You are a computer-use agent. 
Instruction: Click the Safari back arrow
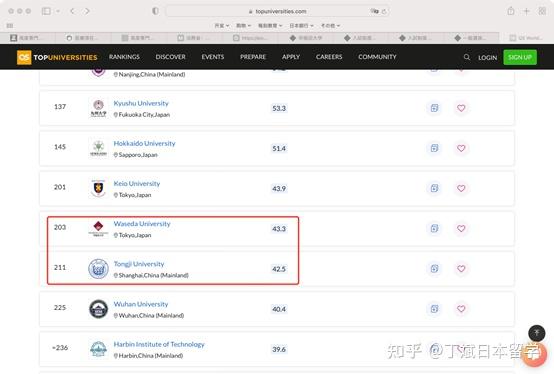click(72, 11)
